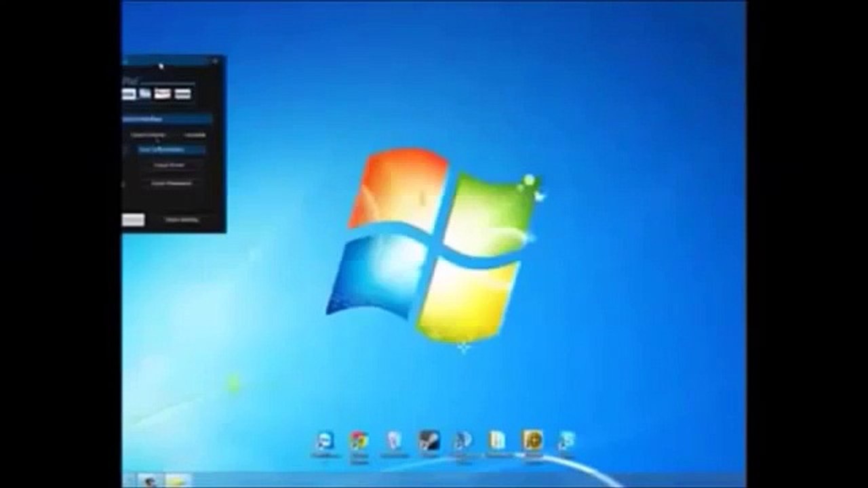Click the white button at the dark window's bottom
Image resolution: width=868 pixels, height=488 pixels.
(x=133, y=220)
